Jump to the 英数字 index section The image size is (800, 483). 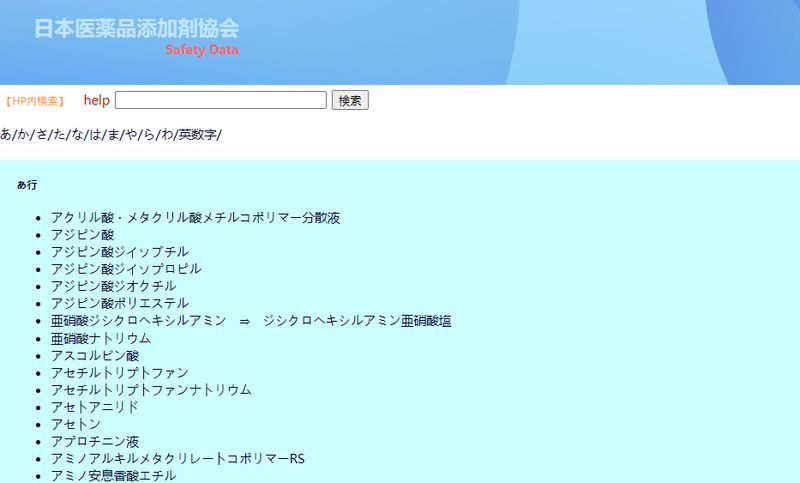pos(198,135)
